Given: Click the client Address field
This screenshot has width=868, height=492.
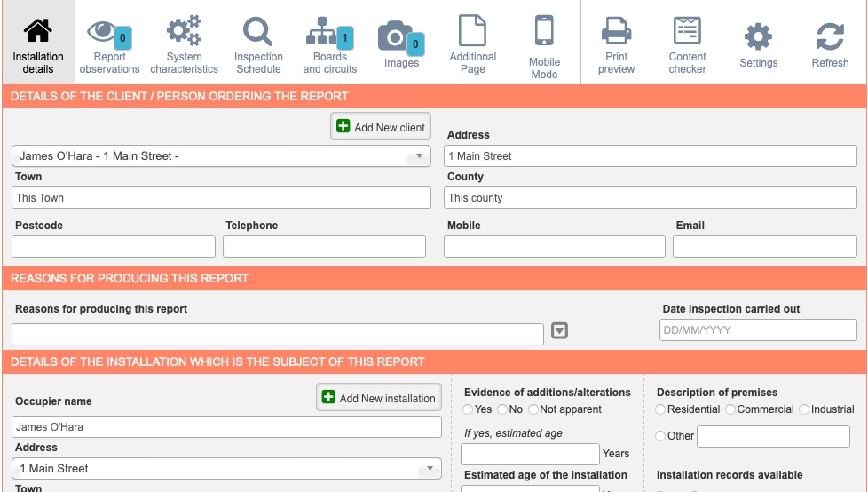Looking at the screenshot, I should (650, 156).
